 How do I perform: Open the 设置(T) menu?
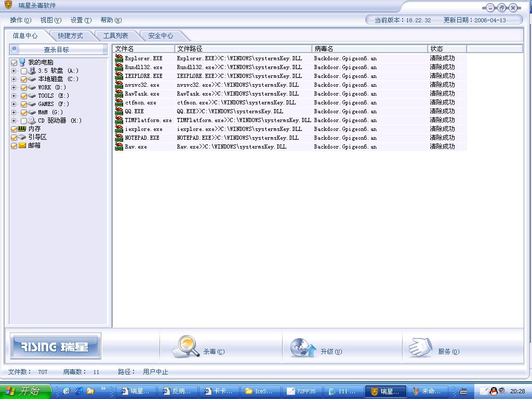(x=81, y=20)
